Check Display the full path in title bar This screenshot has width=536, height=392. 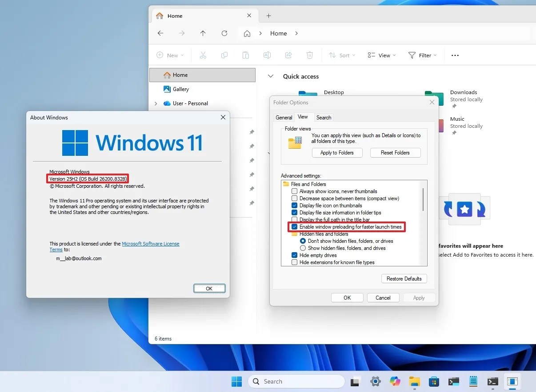294,220
